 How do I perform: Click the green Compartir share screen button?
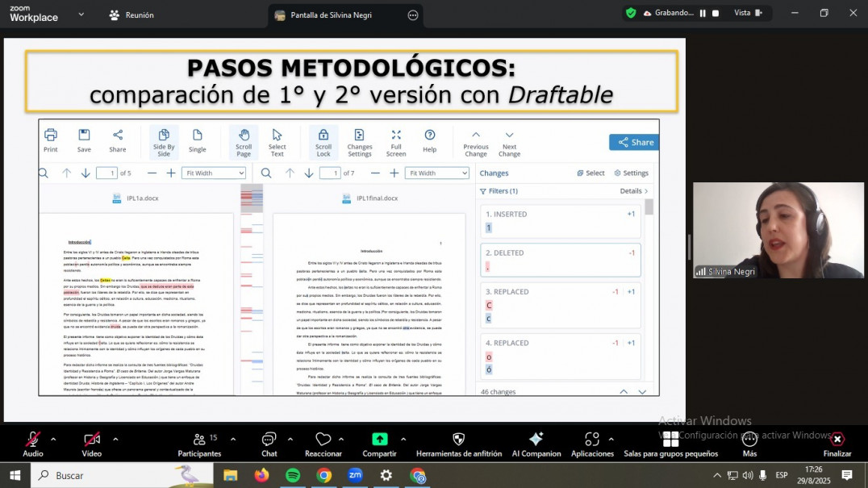point(379,444)
